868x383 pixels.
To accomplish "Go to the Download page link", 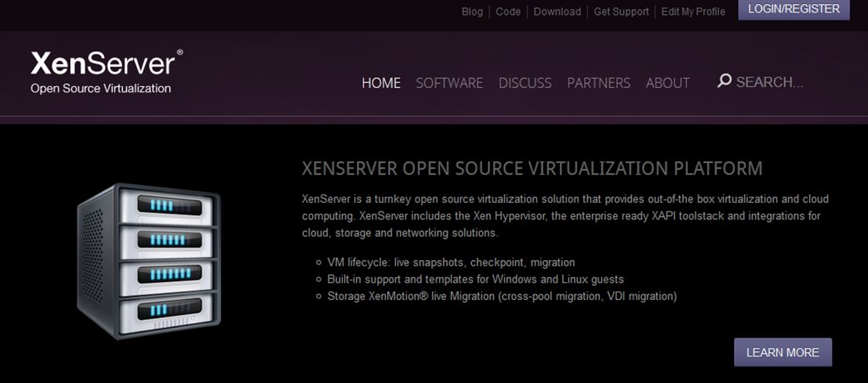I will [557, 12].
